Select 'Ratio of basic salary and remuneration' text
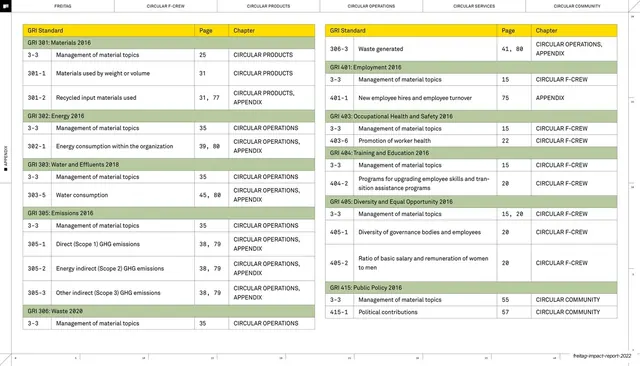The height and width of the screenshot is (366, 640). click(423, 263)
